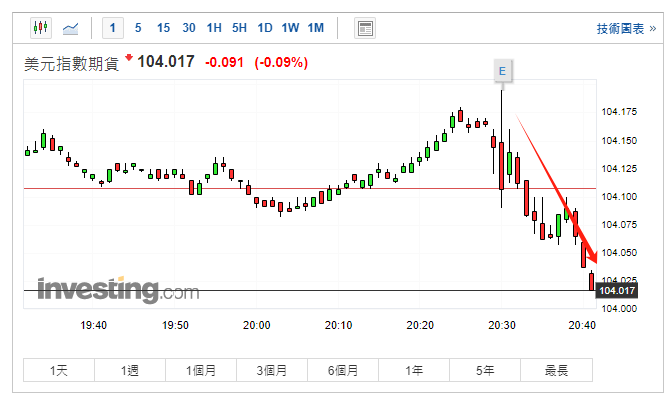Set interval to 1W

pyautogui.click(x=290, y=28)
